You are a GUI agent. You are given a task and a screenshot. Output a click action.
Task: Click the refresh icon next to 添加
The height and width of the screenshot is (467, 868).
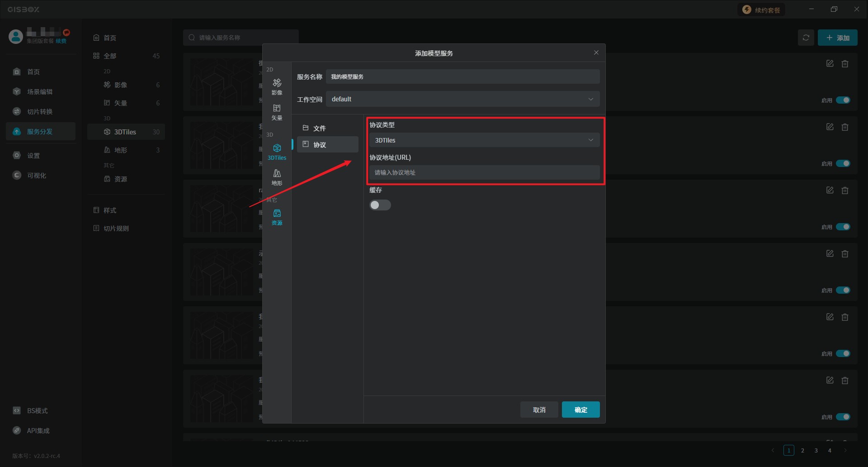806,38
